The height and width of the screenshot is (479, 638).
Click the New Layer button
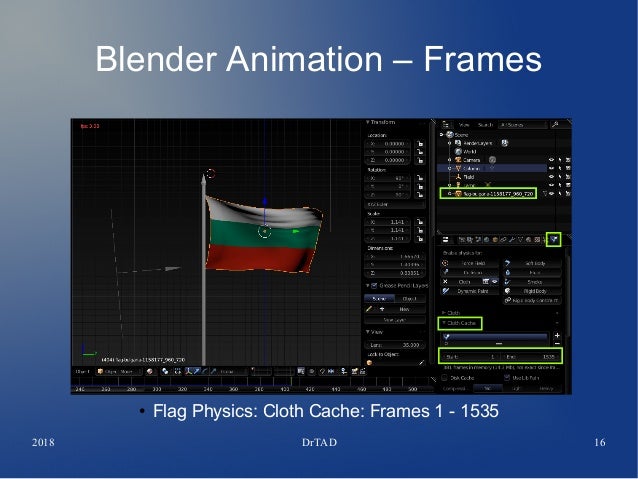click(x=395, y=320)
